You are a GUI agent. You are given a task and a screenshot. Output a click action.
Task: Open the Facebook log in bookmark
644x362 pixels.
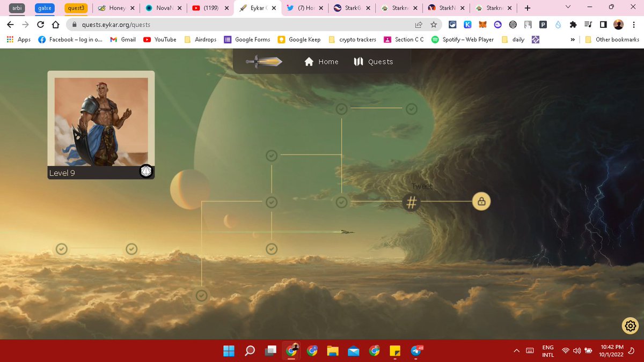[70, 40]
